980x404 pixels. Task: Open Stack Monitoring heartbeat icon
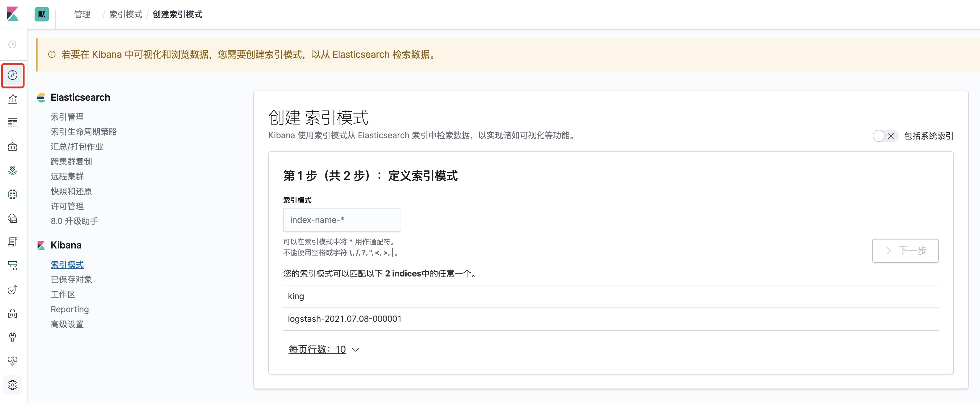pyautogui.click(x=13, y=361)
